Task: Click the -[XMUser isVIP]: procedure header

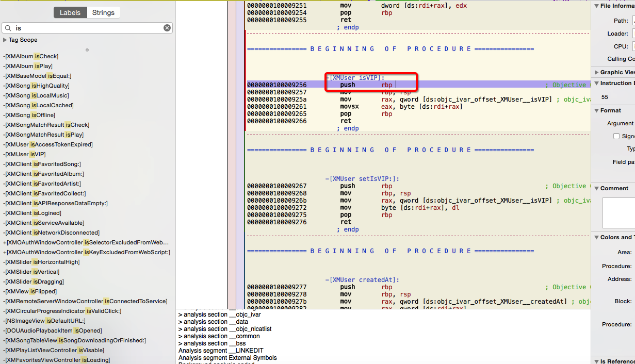Action: (x=355, y=77)
